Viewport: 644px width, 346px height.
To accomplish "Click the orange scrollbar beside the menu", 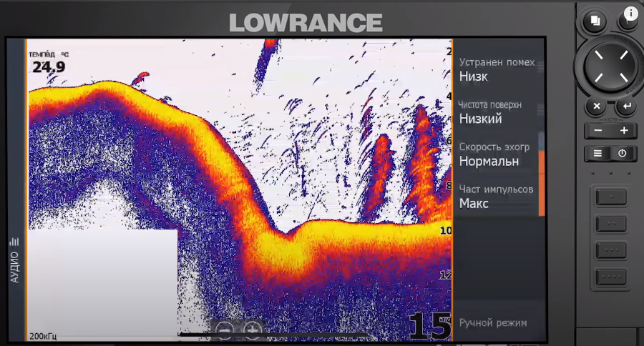I will pyautogui.click(x=542, y=182).
